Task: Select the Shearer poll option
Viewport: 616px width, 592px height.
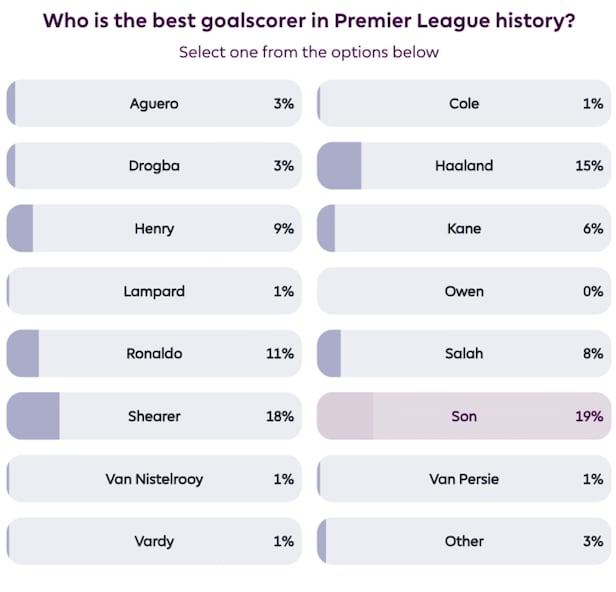Action: (x=154, y=416)
